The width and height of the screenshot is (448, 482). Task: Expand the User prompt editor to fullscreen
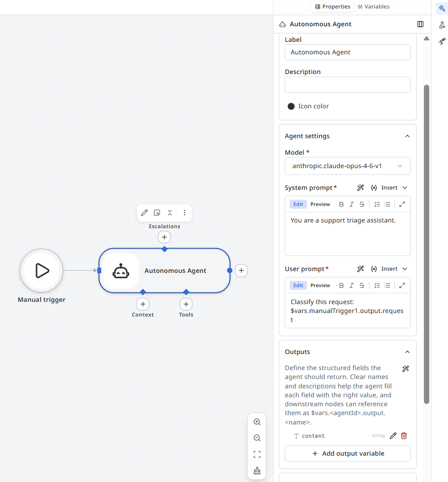402,285
